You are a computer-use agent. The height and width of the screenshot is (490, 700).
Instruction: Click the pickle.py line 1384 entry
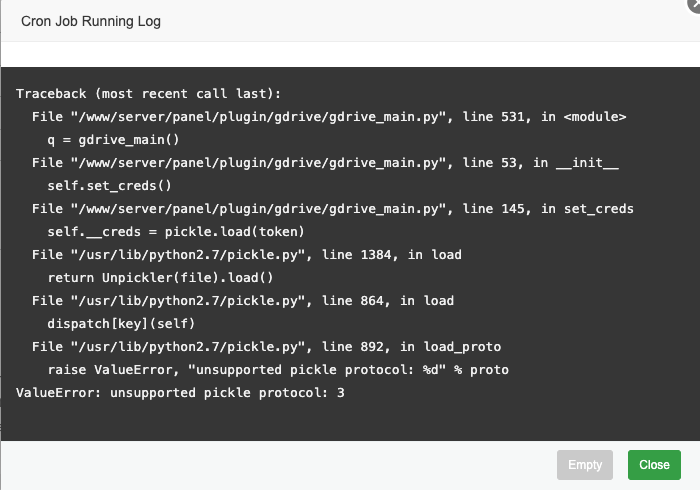(247, 254)
